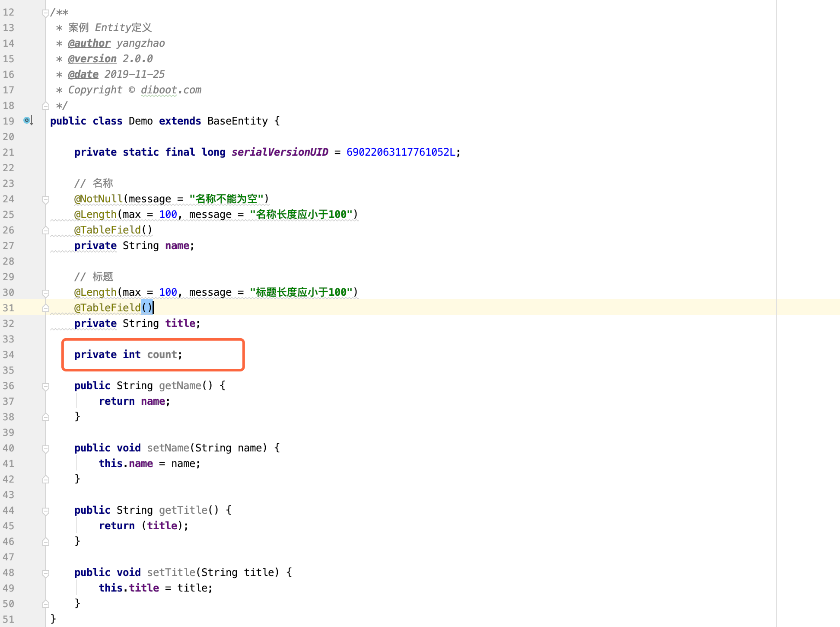Fold the getName() method using gutter arrow
Screen dimensions: 840x627
[x=45, y=386]
